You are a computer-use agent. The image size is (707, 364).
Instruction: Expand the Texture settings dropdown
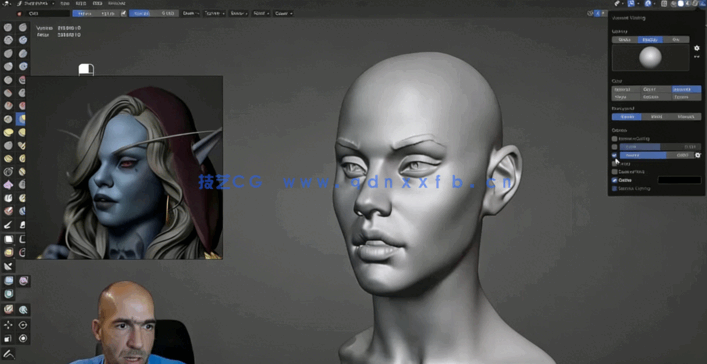(x=215, y=14)
